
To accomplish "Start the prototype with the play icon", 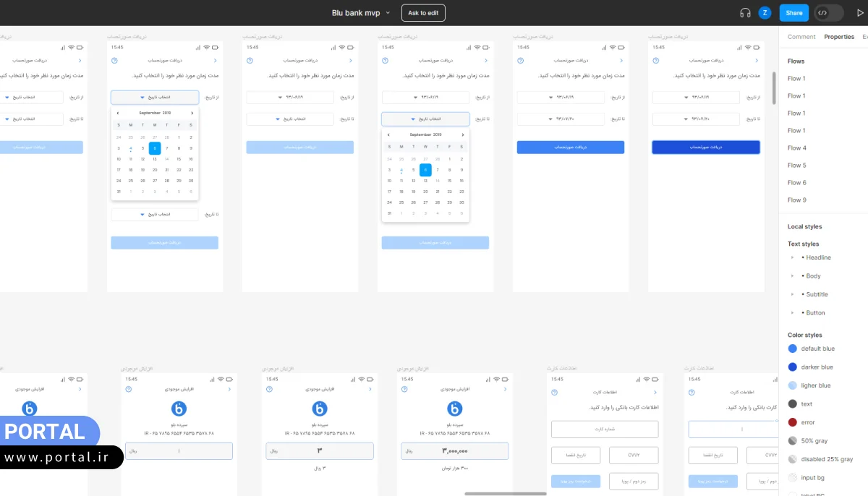I will pos(859,13).
